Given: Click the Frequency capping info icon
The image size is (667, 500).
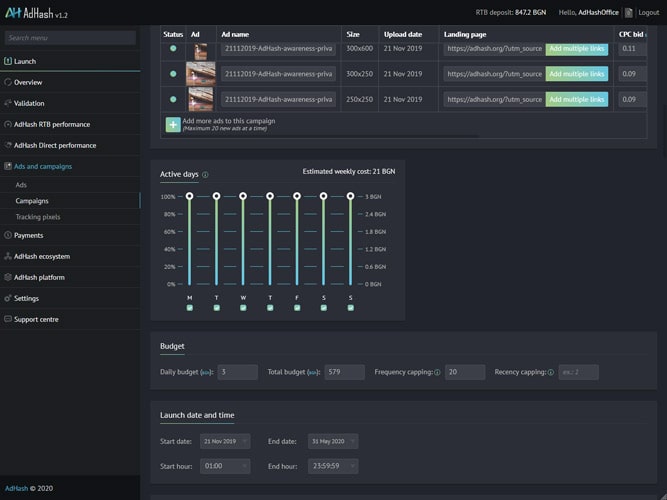Looking at the screenshot, I should [437, 372].
